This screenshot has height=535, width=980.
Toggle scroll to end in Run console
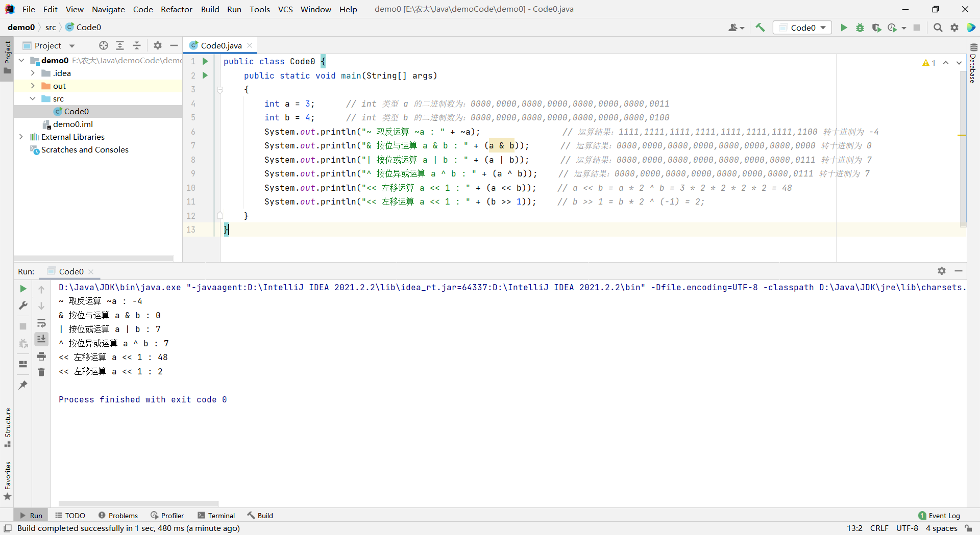point(41,339)
